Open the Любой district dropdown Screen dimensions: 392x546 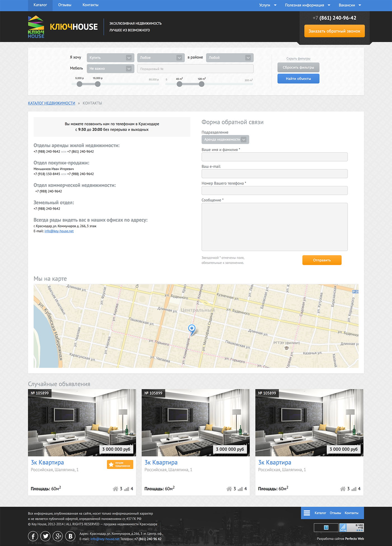230,57
